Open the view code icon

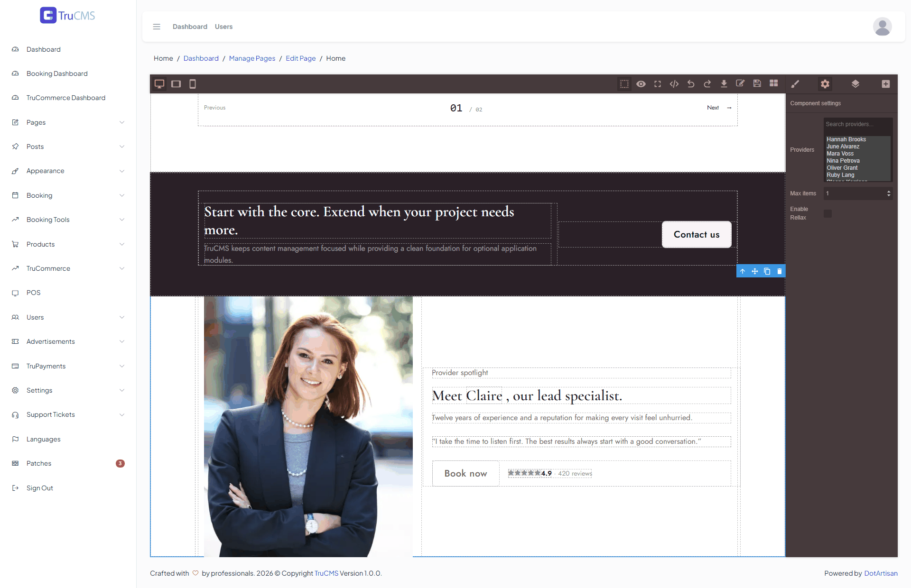[x=674, y=84]
